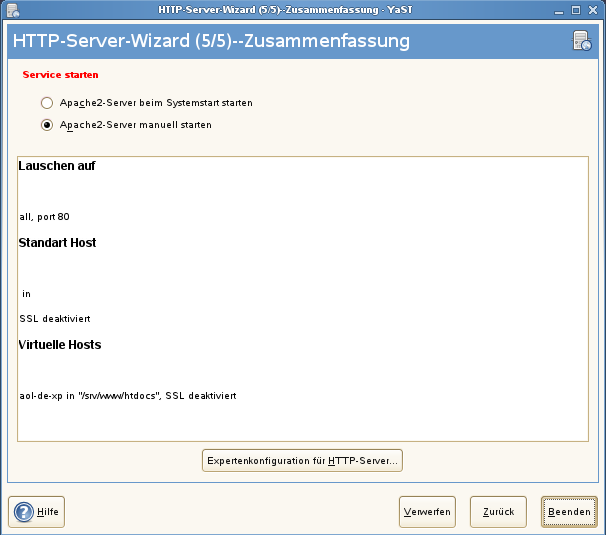
Task: Click Verwerfen to discard changes
Action: (x=427, y=512)
